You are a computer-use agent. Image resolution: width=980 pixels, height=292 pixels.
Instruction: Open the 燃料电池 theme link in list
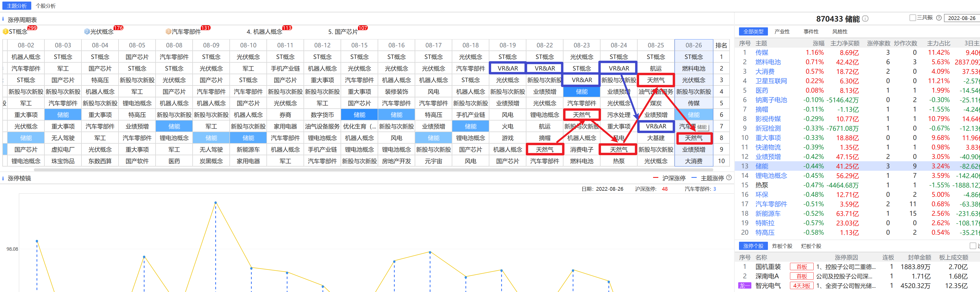(x=768, y=62)
